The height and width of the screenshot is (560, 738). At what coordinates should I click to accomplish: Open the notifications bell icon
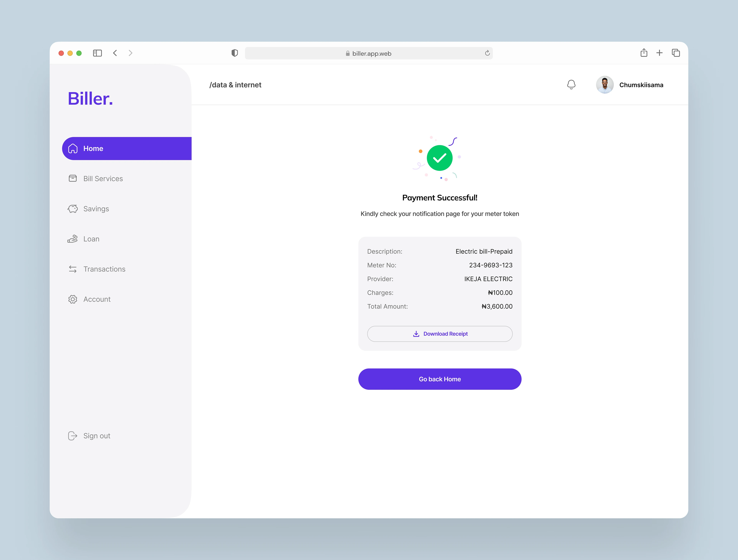coord(571,85)
